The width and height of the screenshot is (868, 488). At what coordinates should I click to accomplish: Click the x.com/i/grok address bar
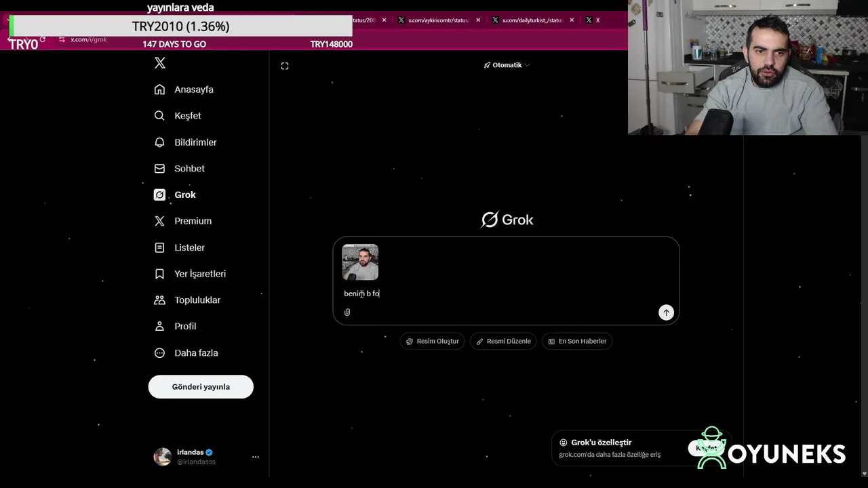point(89,39)
